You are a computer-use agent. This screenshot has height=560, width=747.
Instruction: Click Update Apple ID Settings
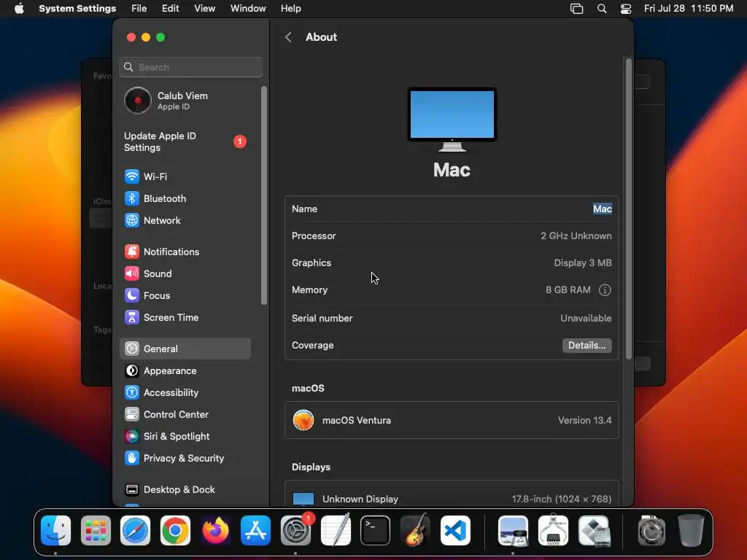pos(185,142)
